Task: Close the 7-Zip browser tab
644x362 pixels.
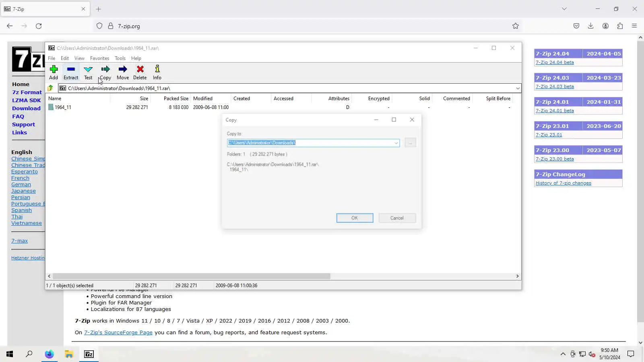Action: coord(83,9)
